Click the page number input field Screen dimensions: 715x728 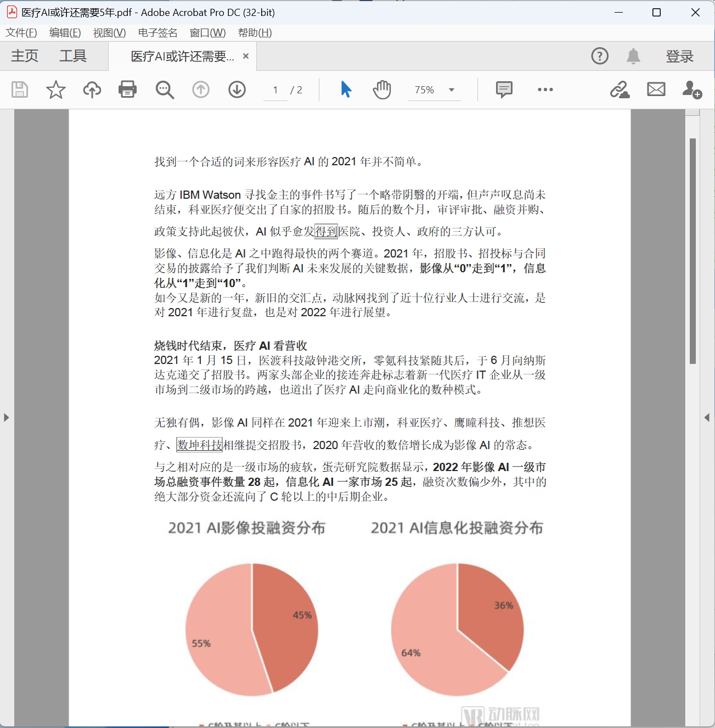coord(275,90)
